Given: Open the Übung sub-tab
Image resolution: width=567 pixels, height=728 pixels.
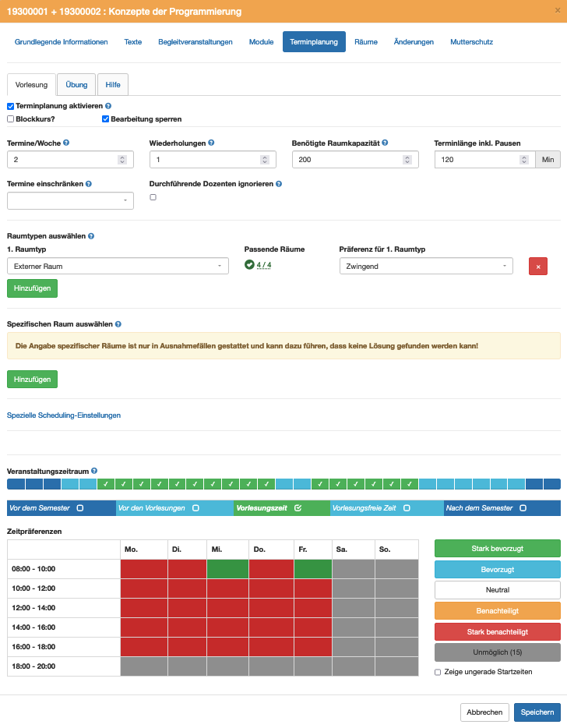Looking at the screenshot, I should coord(76,84).
